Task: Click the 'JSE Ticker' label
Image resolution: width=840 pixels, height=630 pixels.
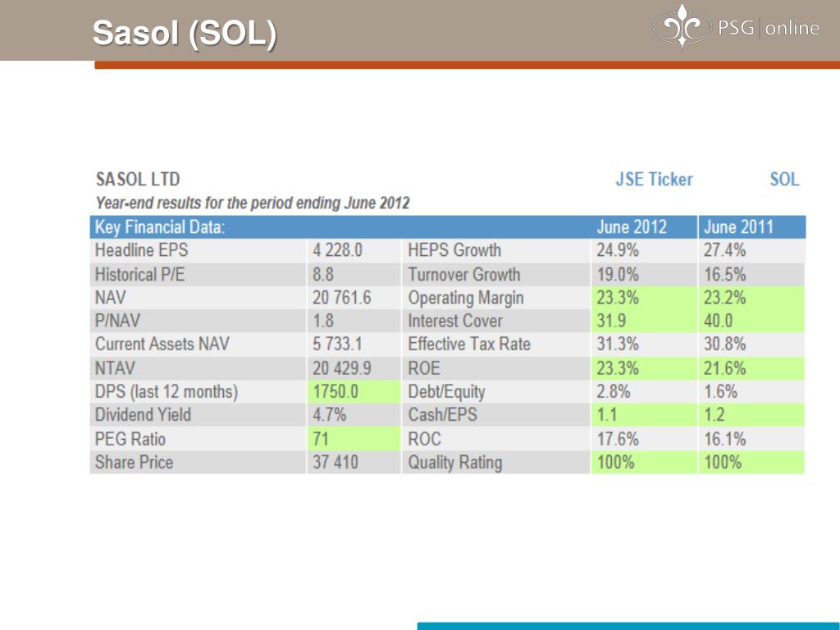Action: tap(654, 179)
